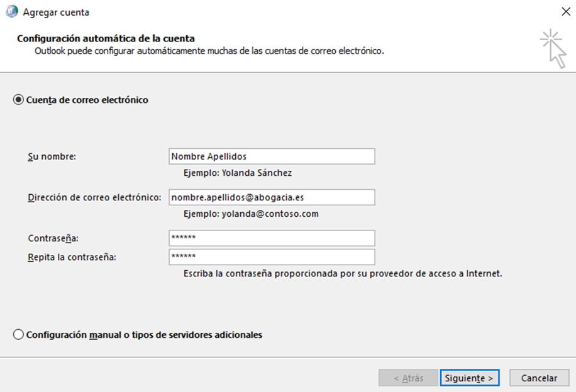Viewport: 576px width, 392px height.
Task: Click the Ejemplo: Yolanda Sánchez hint text
Action: click(x=238, y=173)
